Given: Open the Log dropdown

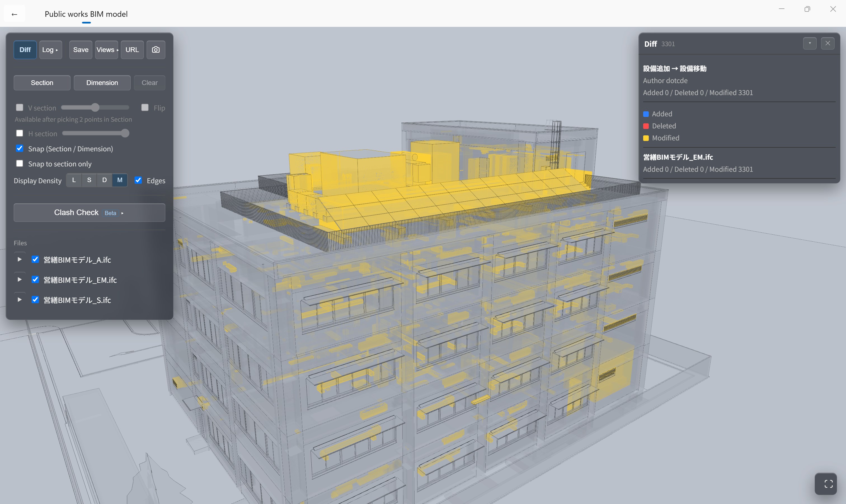Looking at the screenshot, I should pos(51,50).
